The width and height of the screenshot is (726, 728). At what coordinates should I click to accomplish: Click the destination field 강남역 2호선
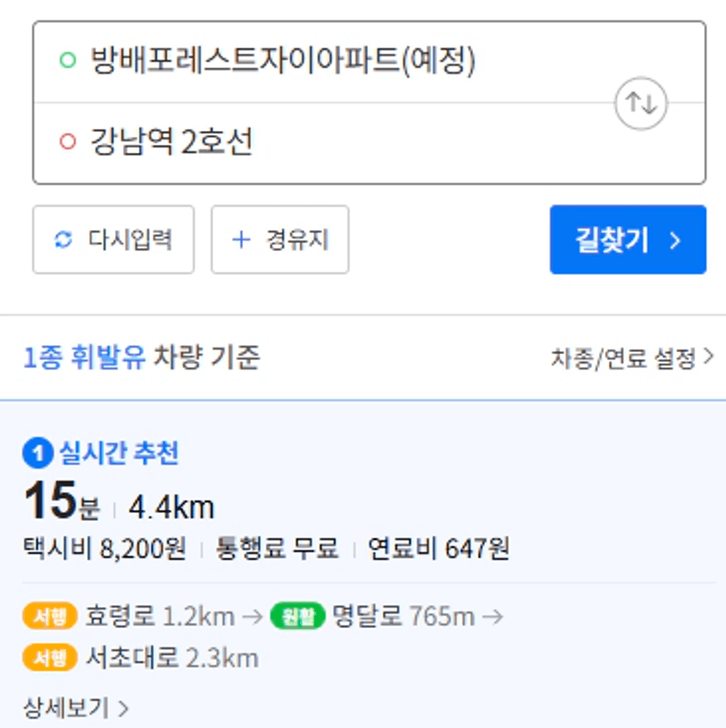tap(172, 141)
